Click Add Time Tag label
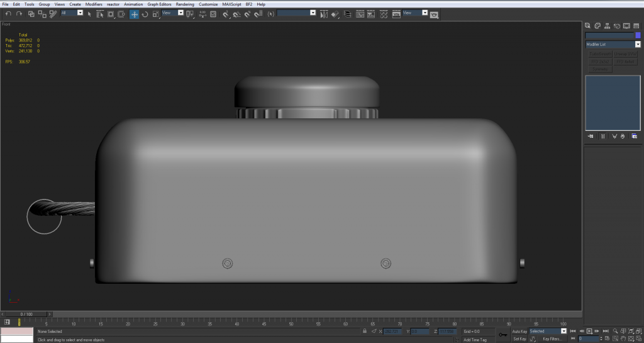Screen dimensions: 644x343 click(x=475, y=340)
